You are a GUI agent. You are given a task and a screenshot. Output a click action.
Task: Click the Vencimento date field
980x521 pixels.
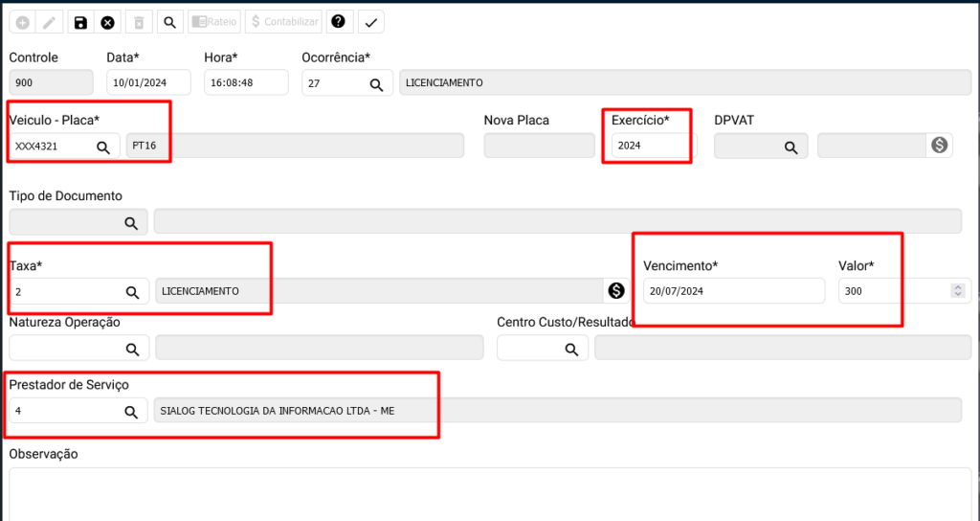733,291
